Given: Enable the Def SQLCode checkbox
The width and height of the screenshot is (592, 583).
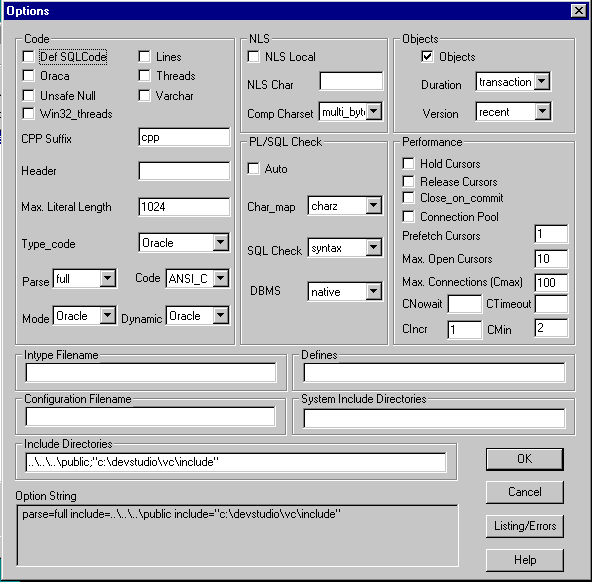Looking at the screenshot, I should pyautogui.click(x=28, y=57).
